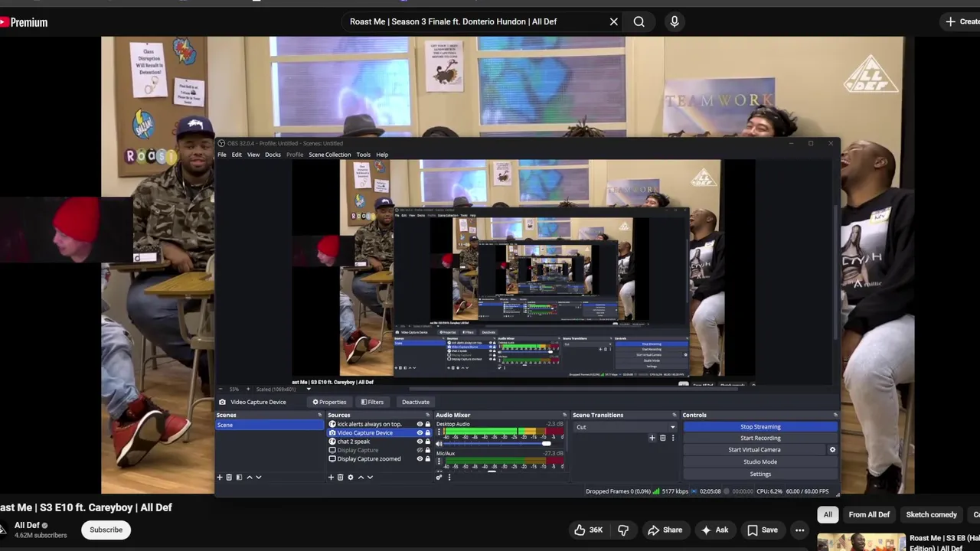Unlock the Display Capture zoomed source

point(427,459)
